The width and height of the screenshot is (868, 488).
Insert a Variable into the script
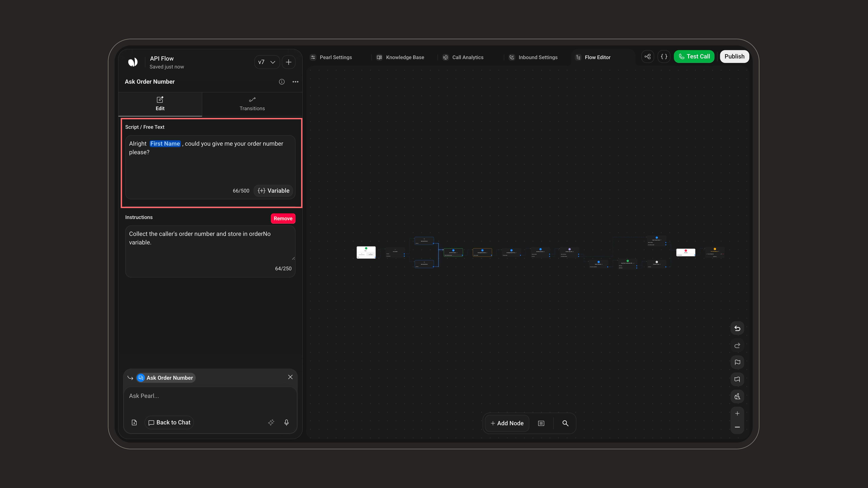pos(274,191)
